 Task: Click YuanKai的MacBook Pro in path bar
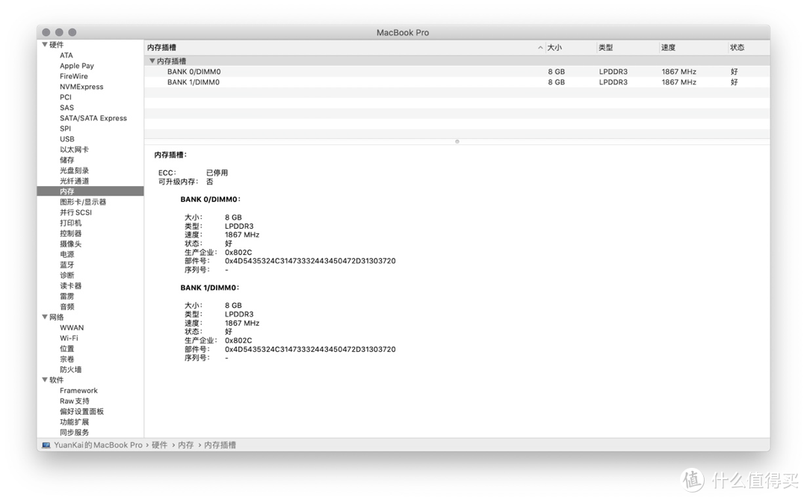coord(98,445)
